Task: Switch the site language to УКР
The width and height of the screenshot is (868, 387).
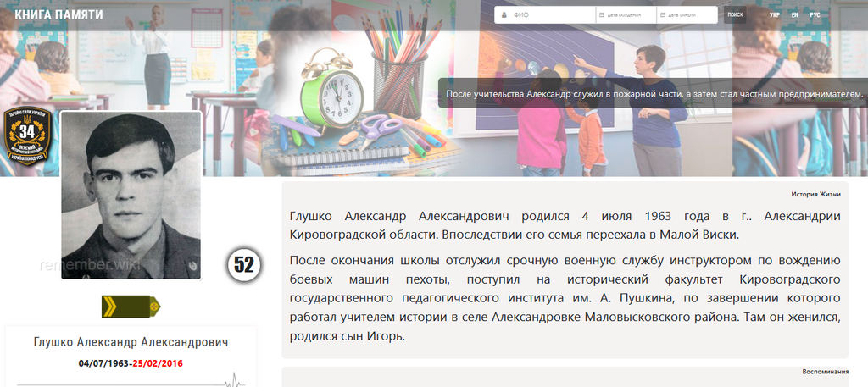Action: coord(774,15)
